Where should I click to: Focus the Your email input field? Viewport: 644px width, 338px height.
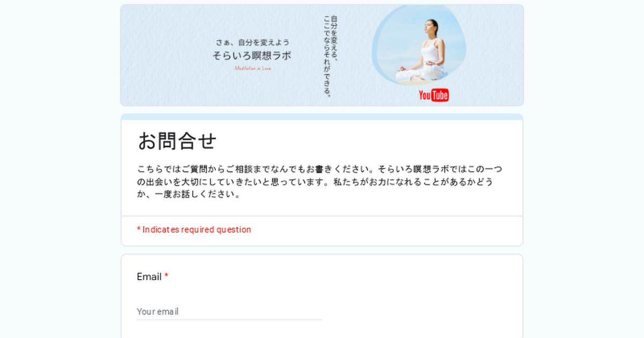coord(229,311)
